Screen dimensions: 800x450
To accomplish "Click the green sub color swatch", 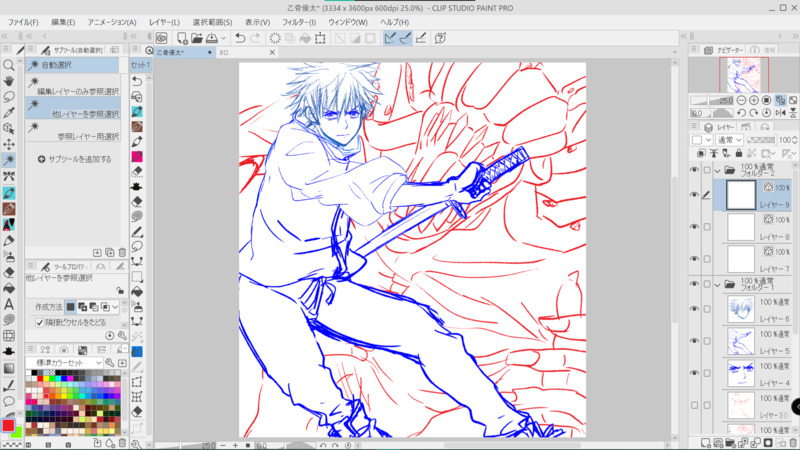I will (18, 433).
